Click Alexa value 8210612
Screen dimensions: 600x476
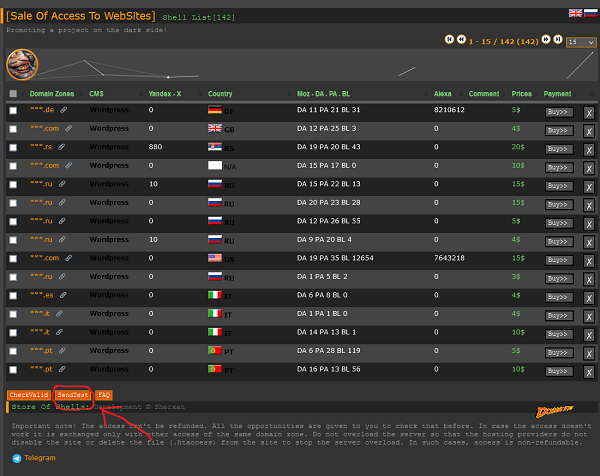(x=449, y=110)
